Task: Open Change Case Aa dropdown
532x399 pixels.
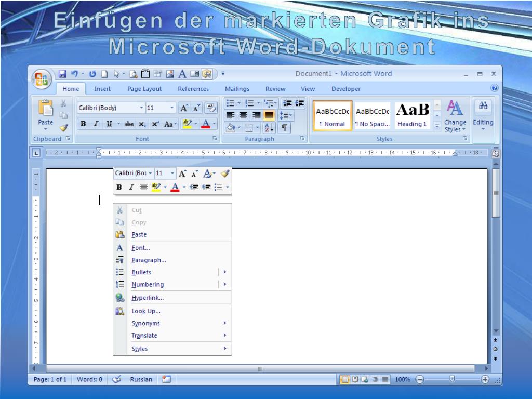Action: pyautogui.click(x=170, y=124)
